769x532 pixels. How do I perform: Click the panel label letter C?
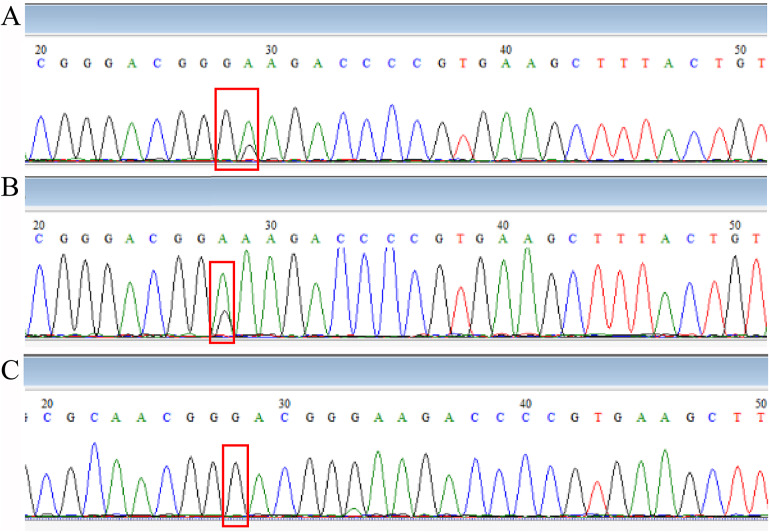tap(10, 371)
